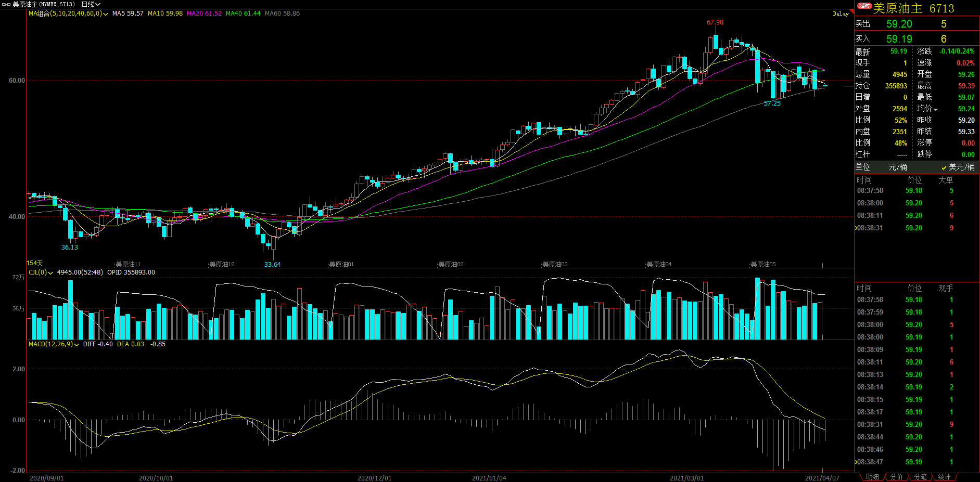
Task: Select the 08:38:47 tick row
Action: [x=917, y=462]
